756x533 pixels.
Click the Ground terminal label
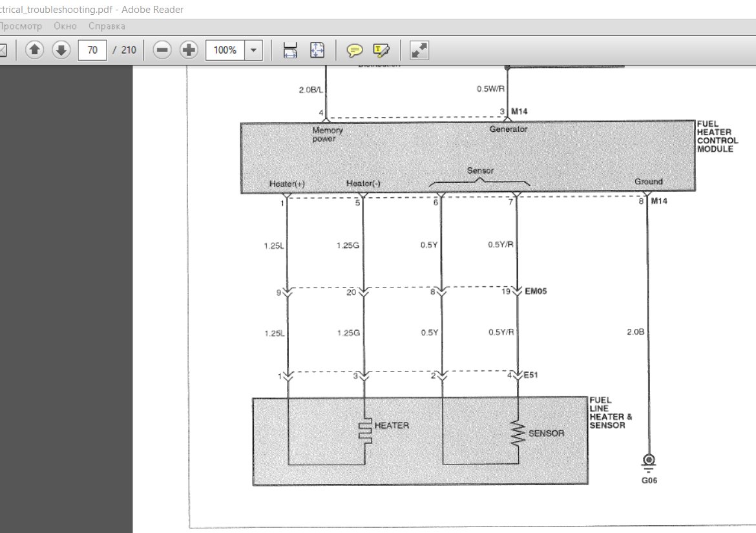[649, 182]
